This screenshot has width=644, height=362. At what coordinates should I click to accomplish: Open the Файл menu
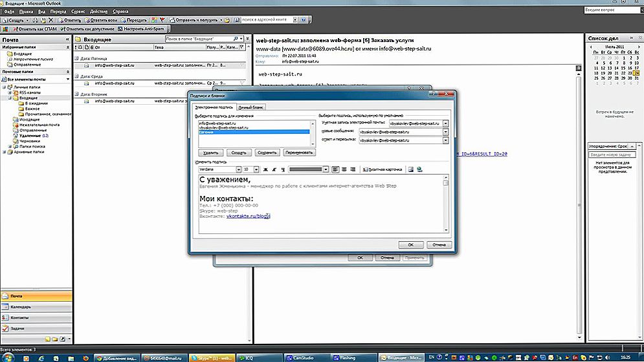point(9,12)
